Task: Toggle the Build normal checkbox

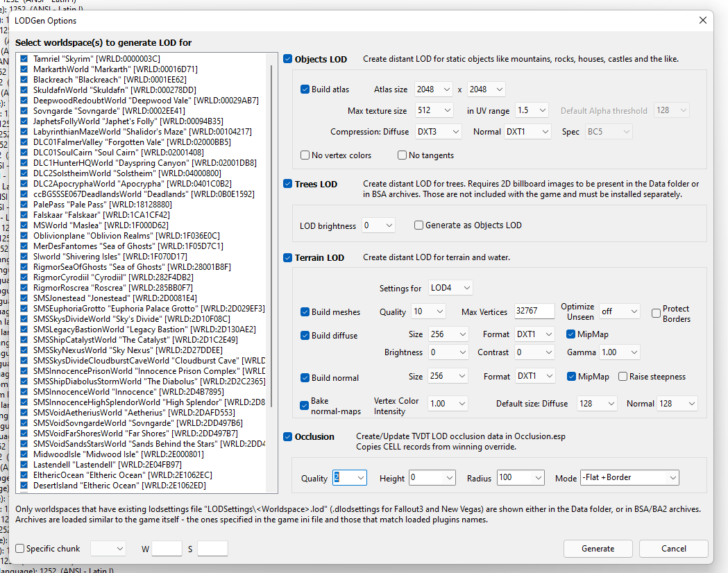Action: [305, 377]
